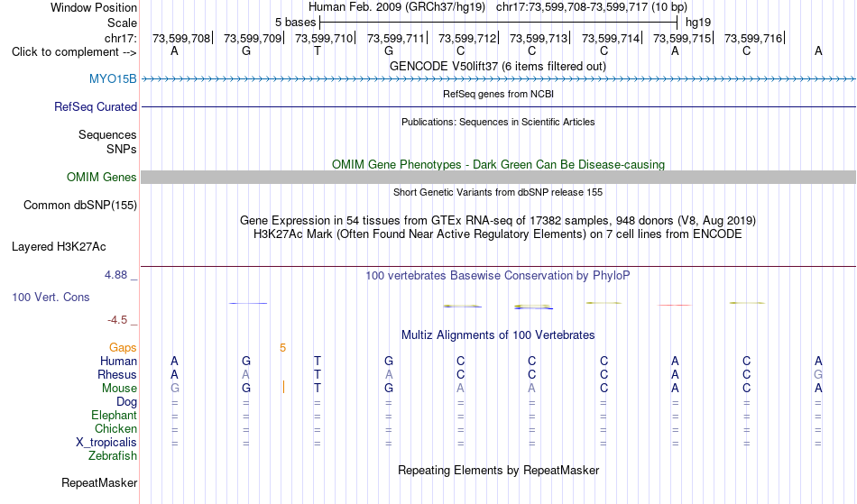Click the Chicken species label

[x=115, y=428]
